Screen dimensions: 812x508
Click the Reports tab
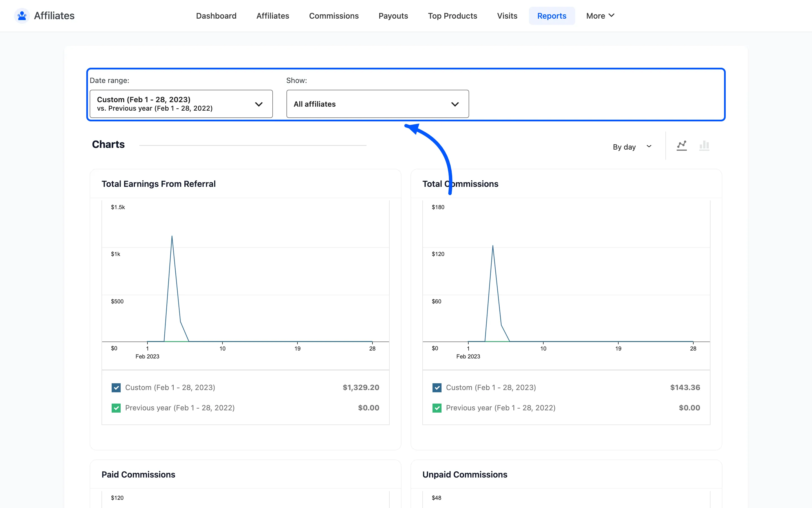coord(551,16)
